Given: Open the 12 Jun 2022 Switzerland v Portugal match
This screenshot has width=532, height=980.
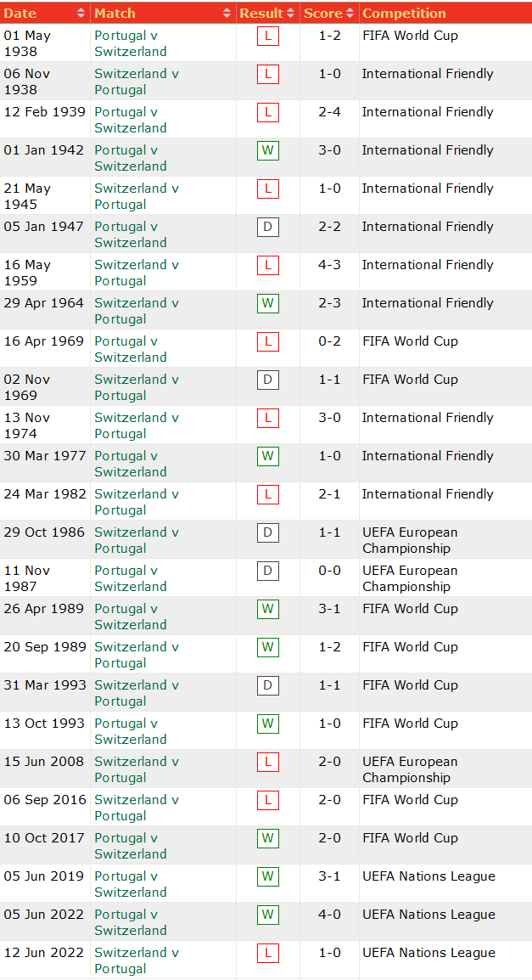Looking at the screenshot, I should point(136,960).
